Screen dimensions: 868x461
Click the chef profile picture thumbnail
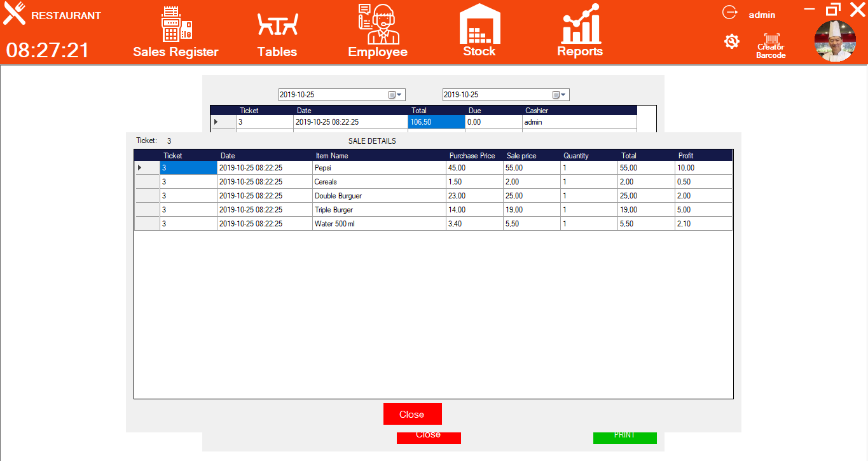click(x=834, y=41)
